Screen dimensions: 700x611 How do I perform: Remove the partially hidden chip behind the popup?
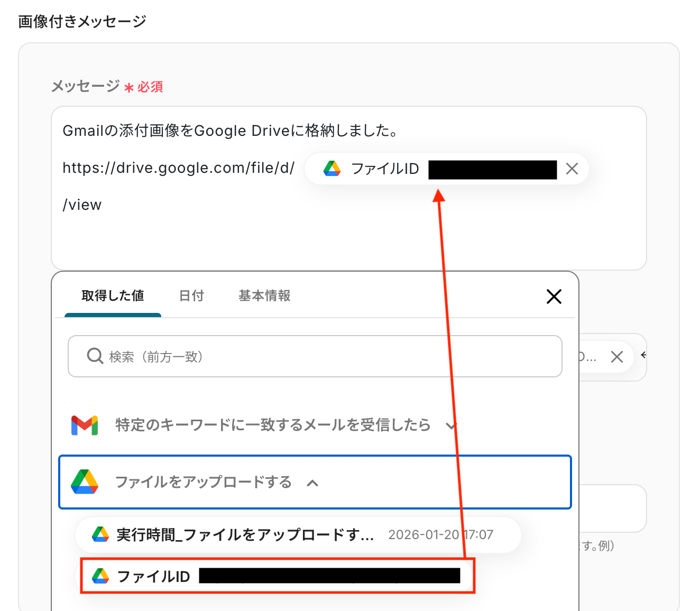(616, 357)
